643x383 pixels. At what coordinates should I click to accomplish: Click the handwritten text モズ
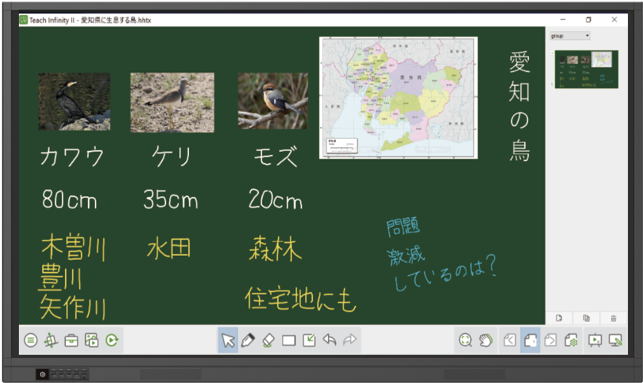point(275,157)
